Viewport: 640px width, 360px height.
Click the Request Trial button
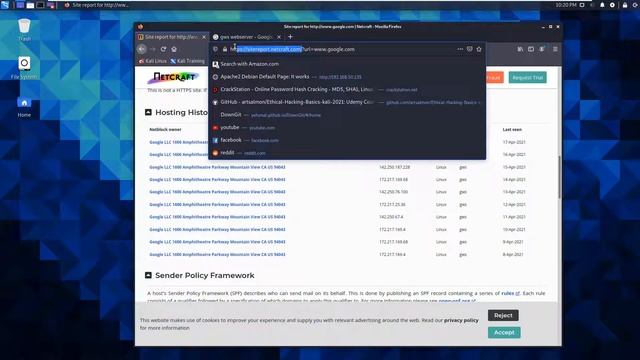pyautogui.click(x=527, y=78)
